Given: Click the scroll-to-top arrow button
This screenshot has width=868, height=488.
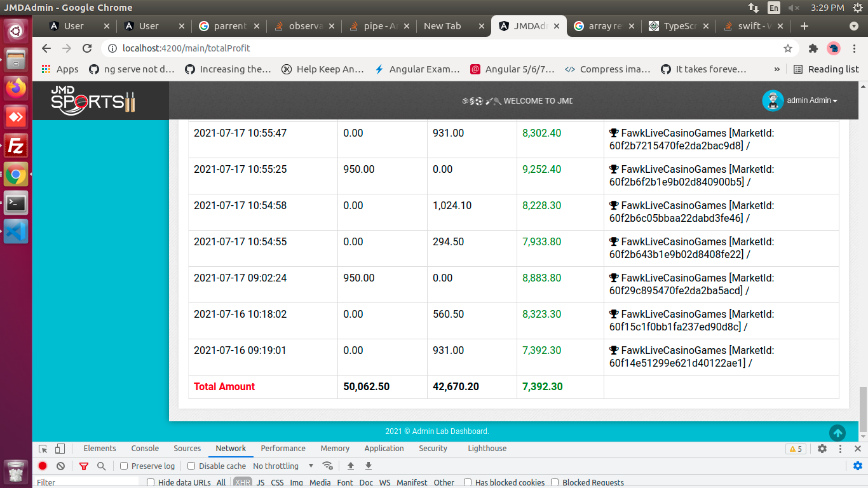Looking at the screenshot, I should 837,433.
